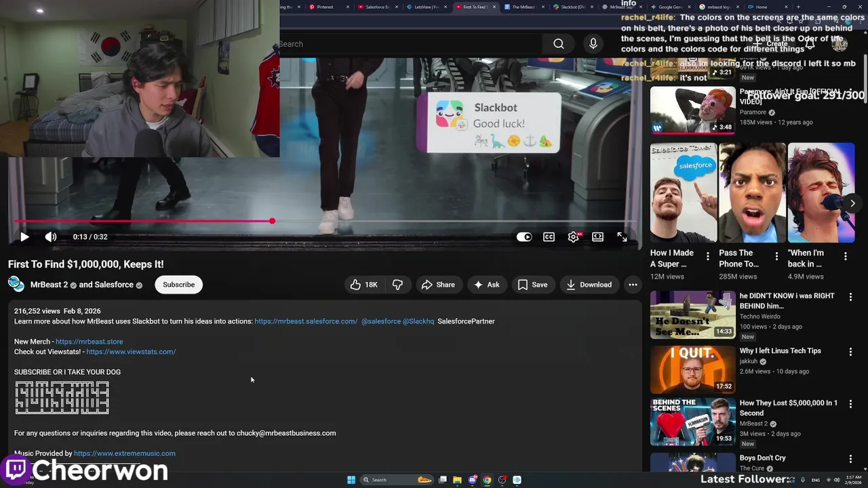Switch to the Pinterest browser tab
The width and height of the screenshot is (868, 488).
click(324, 7)
